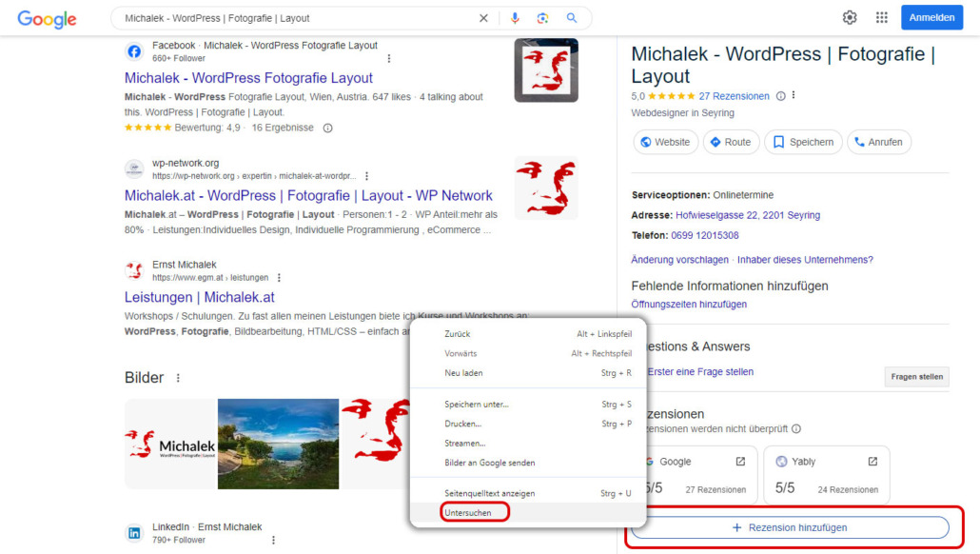The image size is (980, 554).
Task: Open the landscape panorama image under Bilder
Action: click(x=278, y=444)
